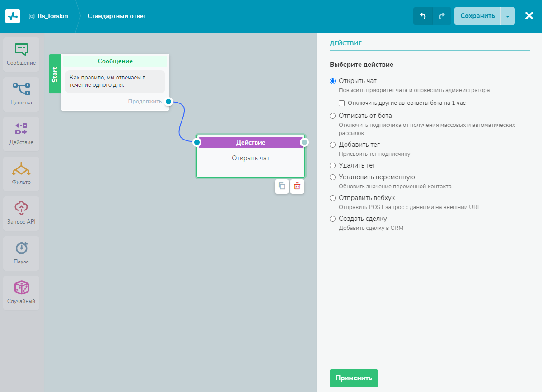
Task: Add a Действие block from sidebar
Action: pos(21,134)
